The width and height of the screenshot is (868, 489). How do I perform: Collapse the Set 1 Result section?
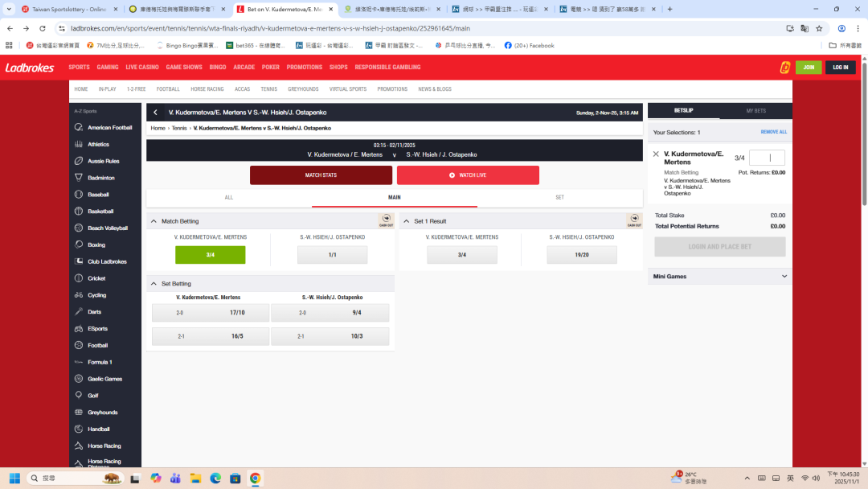[x=407, y=221]
